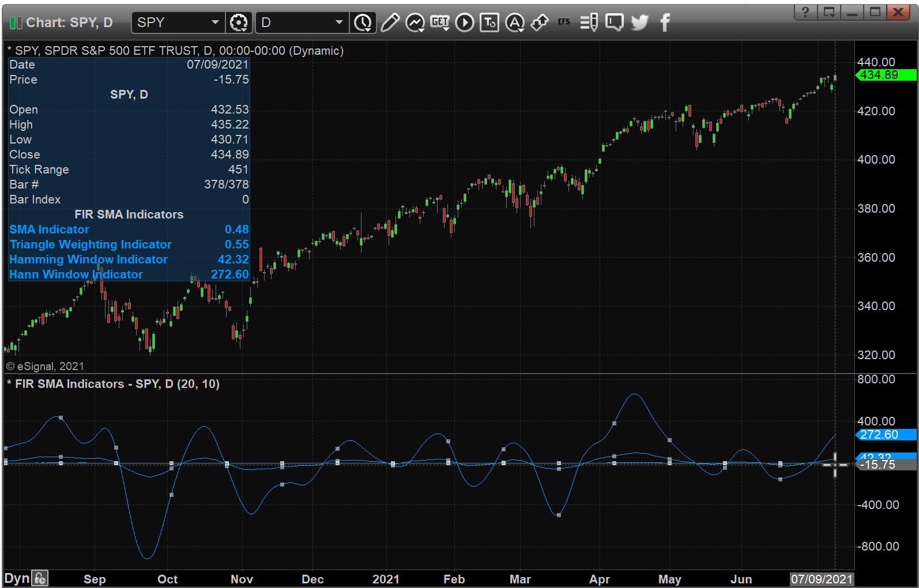This screenshot has width=919, height=588.
Task: Click the green 434.89 price label
Action: point(886,75)
